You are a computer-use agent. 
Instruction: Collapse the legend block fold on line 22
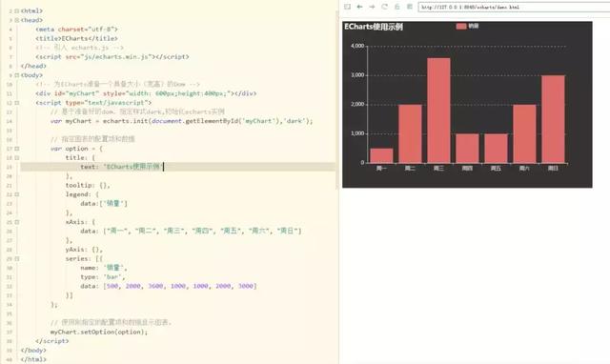click(17, 194)
